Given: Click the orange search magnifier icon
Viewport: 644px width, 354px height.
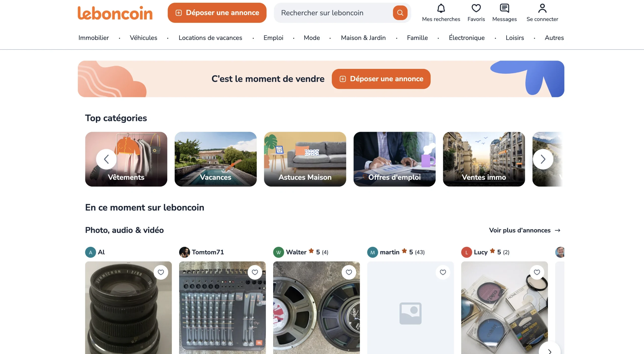Looking at the screenshot, I should click(400, 13).
